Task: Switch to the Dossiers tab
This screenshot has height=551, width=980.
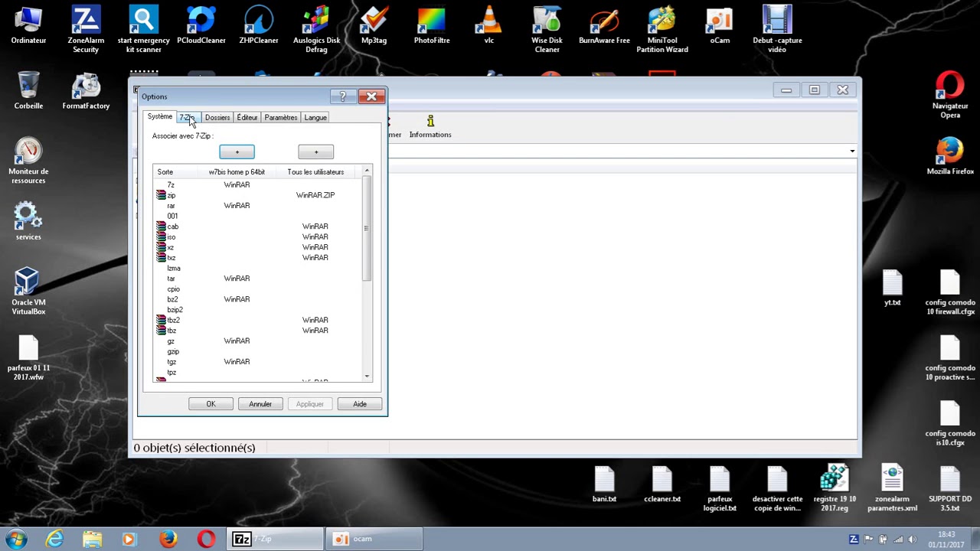Action: coord(217,118)
